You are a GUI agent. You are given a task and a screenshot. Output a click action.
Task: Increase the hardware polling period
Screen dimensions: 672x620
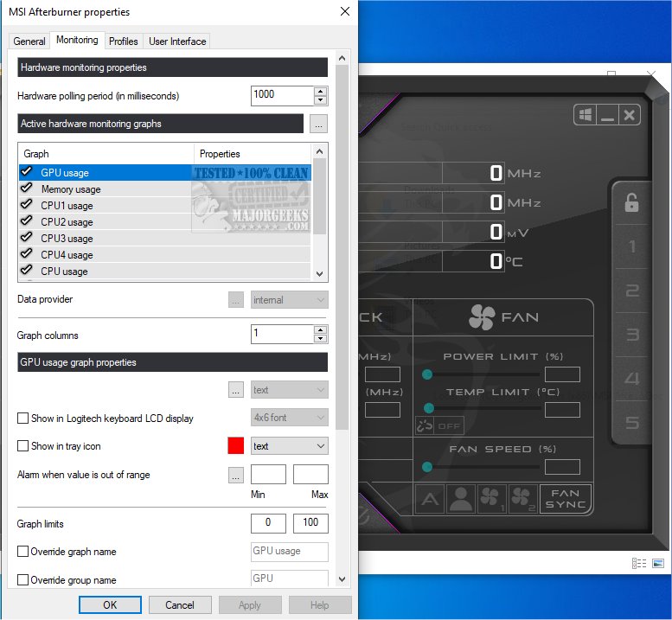(x=320, y=92)
